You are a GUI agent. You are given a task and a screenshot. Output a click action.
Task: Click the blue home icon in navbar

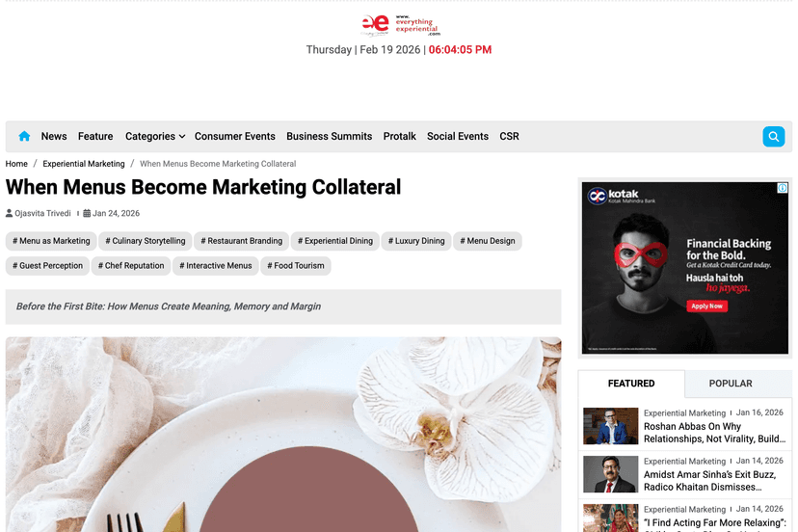[24, 136]
